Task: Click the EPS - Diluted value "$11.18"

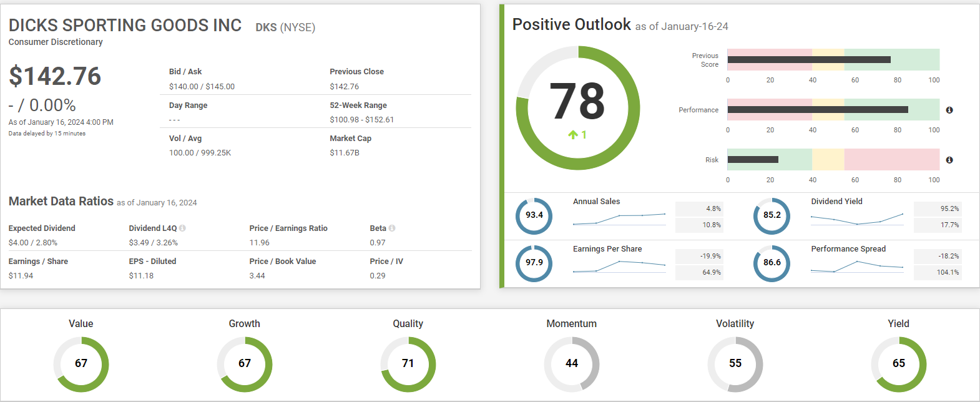Action: point(141,276)
